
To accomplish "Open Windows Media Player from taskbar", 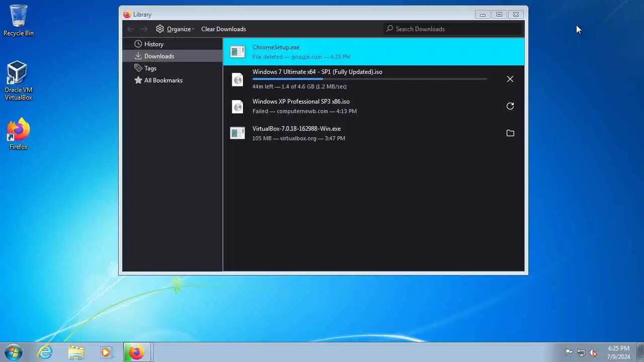I will click(106, 352).
